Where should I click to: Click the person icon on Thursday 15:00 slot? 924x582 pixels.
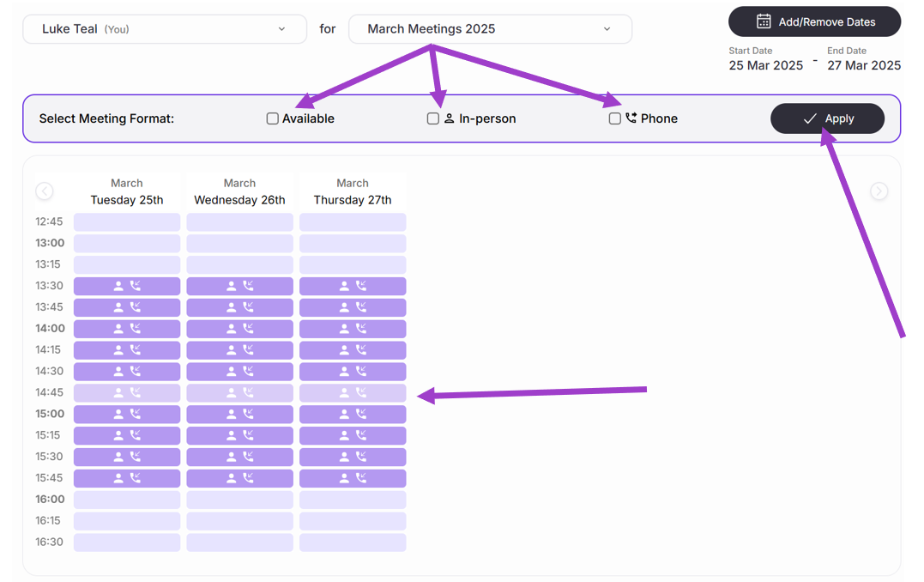344,414
